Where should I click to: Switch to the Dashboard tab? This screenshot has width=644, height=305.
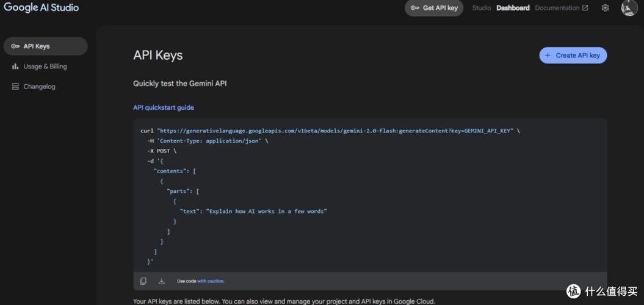(513, 8)
